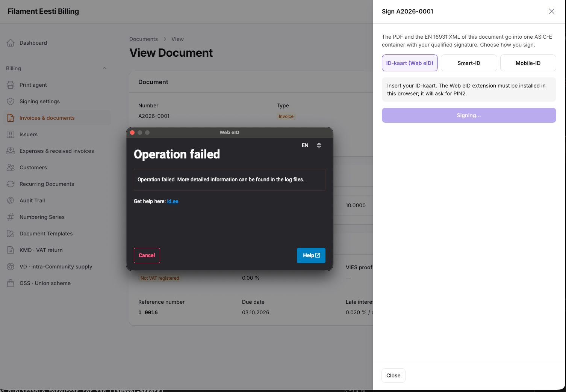
Task: Open the id.ee help link
Action: coord(173,201)
